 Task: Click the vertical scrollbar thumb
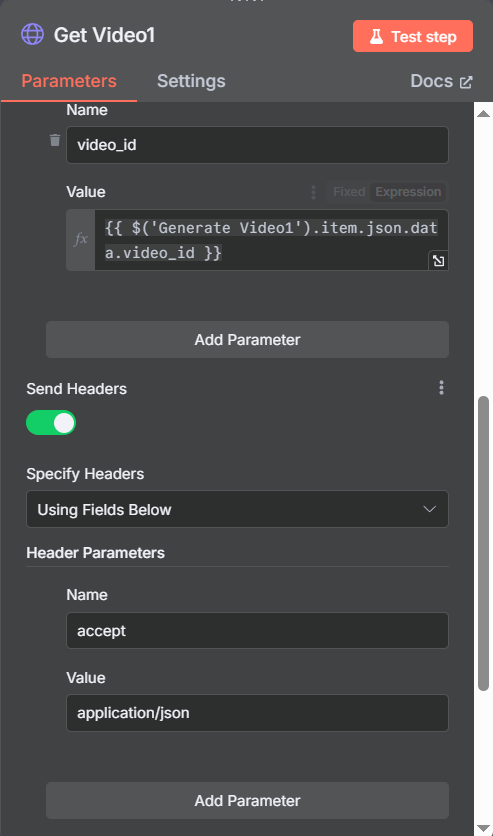pyautogui.click(x=483, y=543)
